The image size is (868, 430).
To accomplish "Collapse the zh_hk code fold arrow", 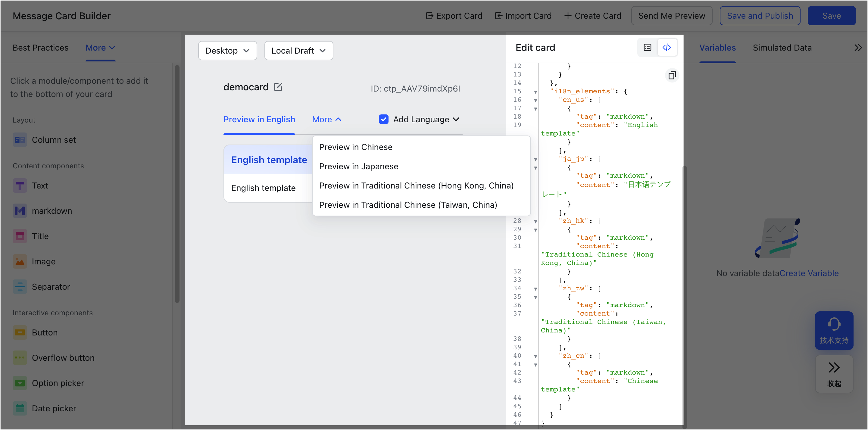I will (535, 221).
